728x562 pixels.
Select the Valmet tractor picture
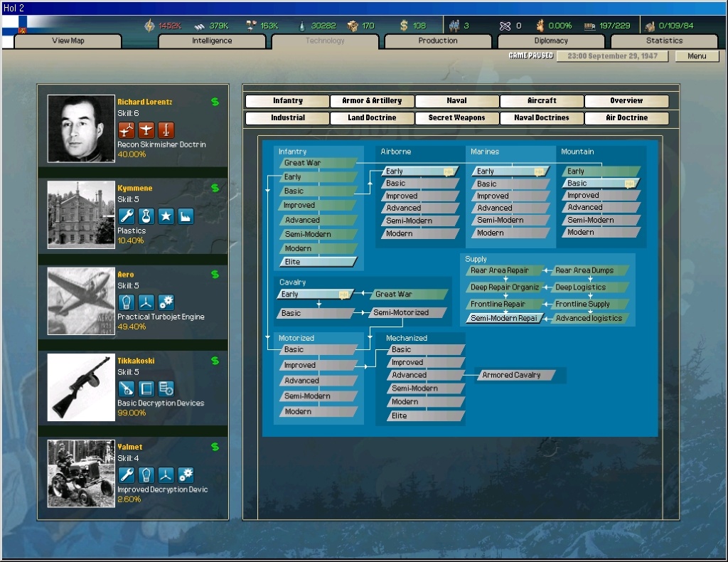click(x=81, y=474)
